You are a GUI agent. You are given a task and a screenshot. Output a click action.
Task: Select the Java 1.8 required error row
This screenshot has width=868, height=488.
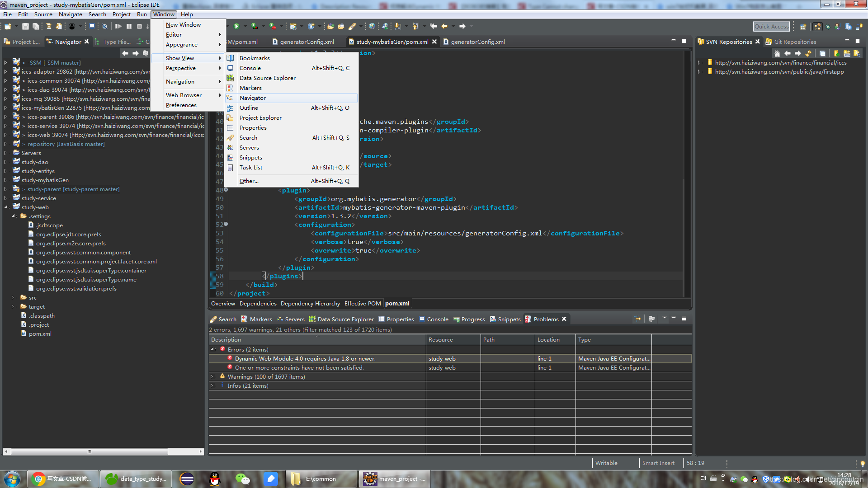pos(450,359)
